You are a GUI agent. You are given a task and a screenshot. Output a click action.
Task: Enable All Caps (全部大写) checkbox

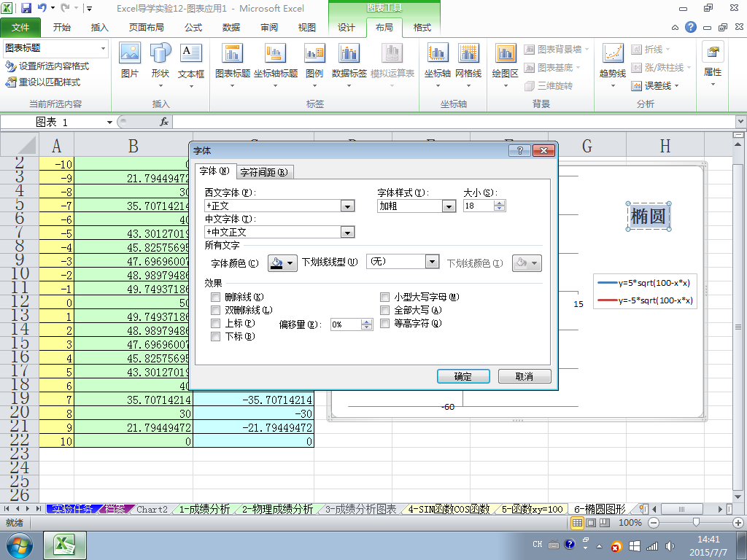point(385,311)
